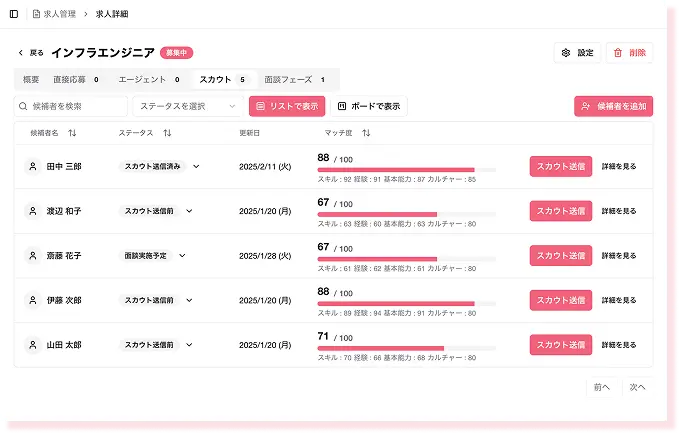Image resolution: width=679 pixels, height=433 pixels.
Task: Click the sort icon beside 候補者名
Action: click(x=72, y=133)
